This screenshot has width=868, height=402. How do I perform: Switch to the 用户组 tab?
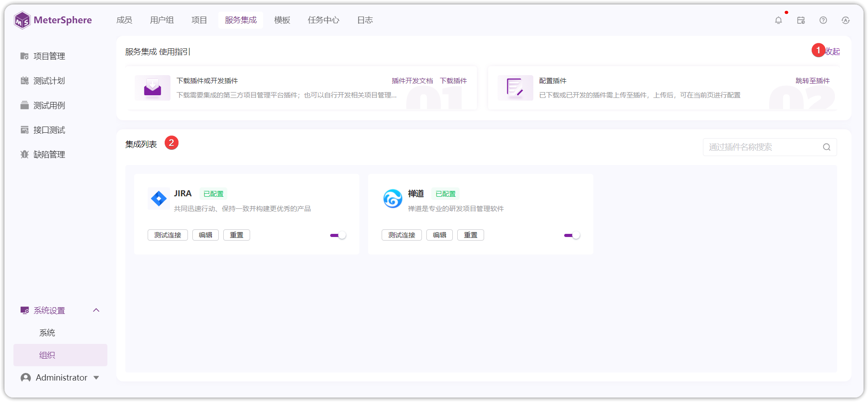[x=162, y=20]
